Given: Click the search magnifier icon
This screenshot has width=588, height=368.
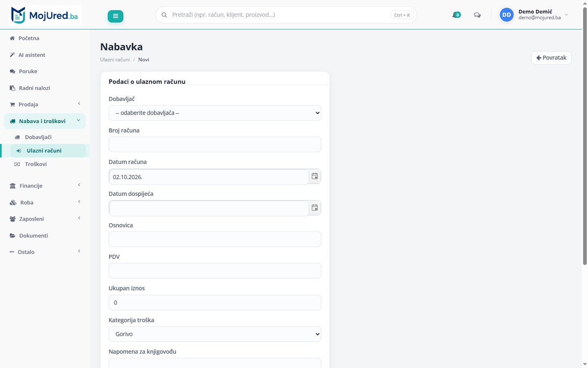Looking at the screenshot, I should point(165,15).
